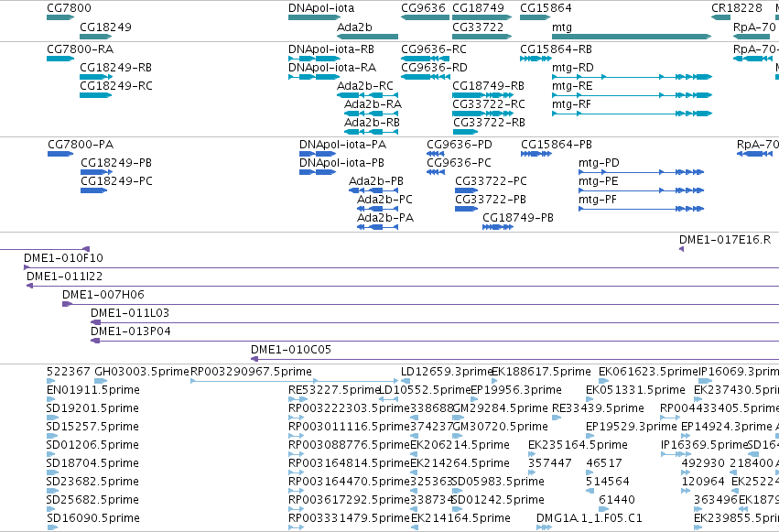Select protein mtg-PD feature

coord(641,172)
